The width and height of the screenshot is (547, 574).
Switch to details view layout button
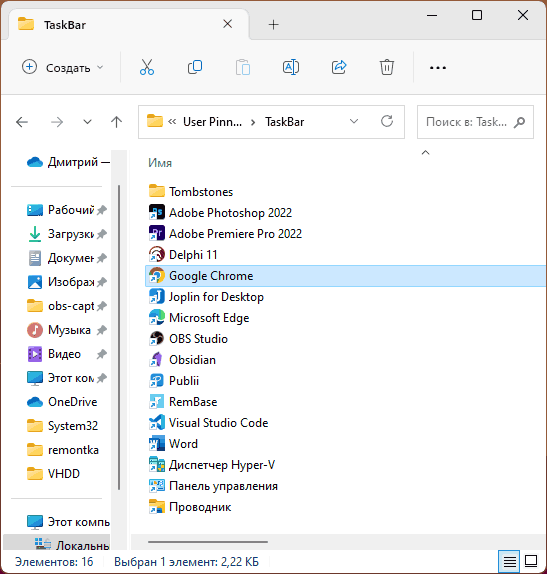point(509,561)
